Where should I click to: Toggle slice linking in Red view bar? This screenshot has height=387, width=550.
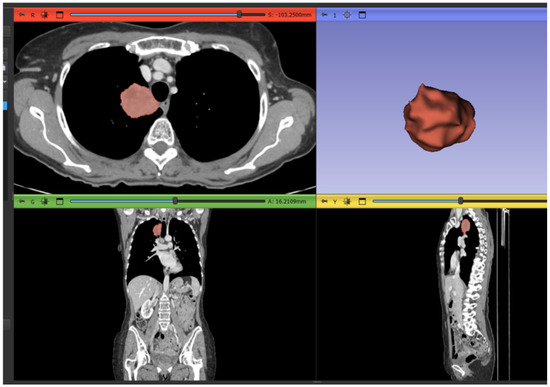pos(45,15)
